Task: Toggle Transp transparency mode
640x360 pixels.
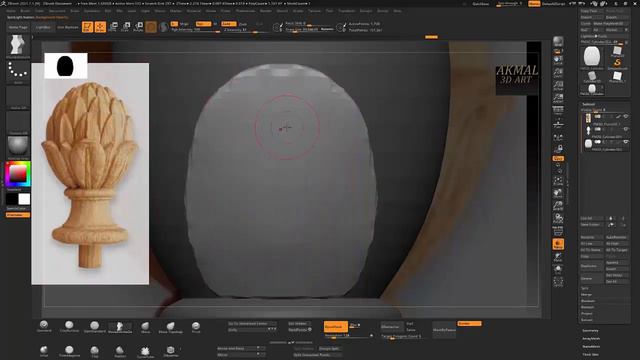Action: coord(558,244)
